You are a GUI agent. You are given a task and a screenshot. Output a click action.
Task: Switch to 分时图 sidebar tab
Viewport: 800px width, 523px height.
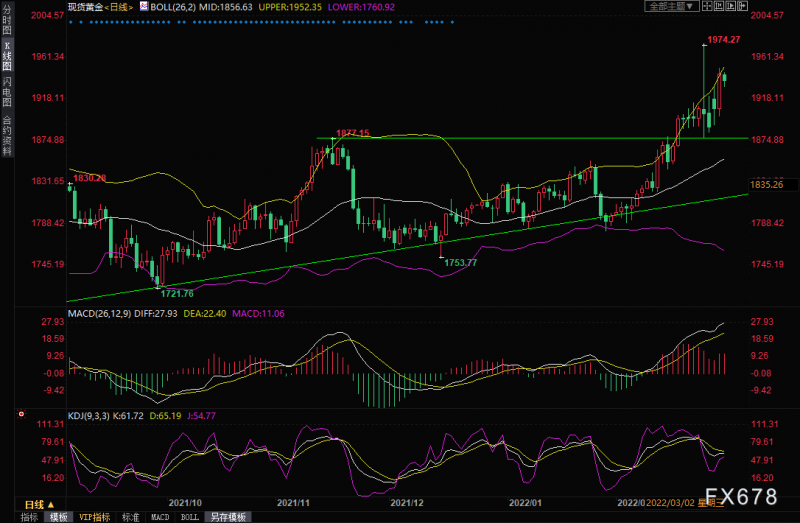click(7, 23)
